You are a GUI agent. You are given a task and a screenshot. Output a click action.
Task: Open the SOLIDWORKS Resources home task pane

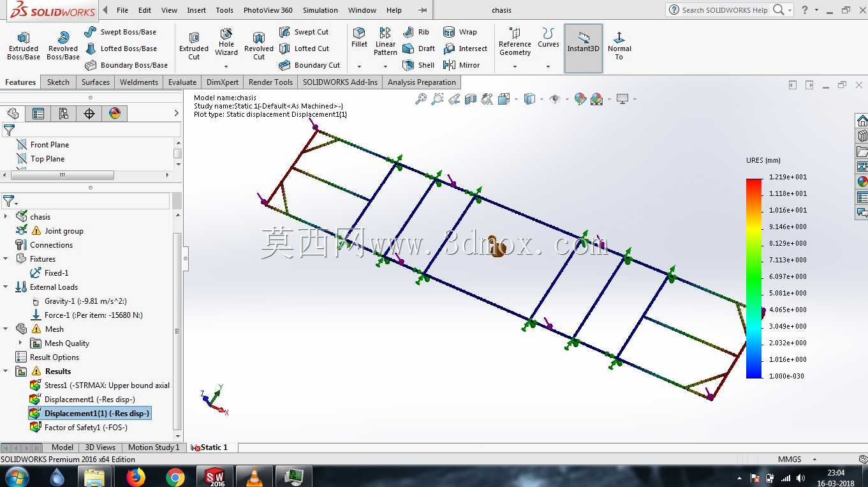click(x=862, y=121)
